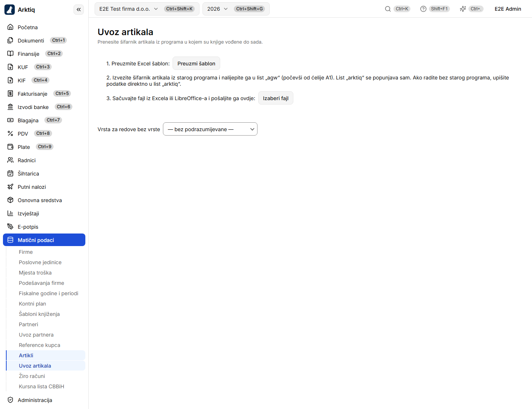Open Kontni plan submenu item
The height and width of the screenshot is (409, 532).
[46, 304]
